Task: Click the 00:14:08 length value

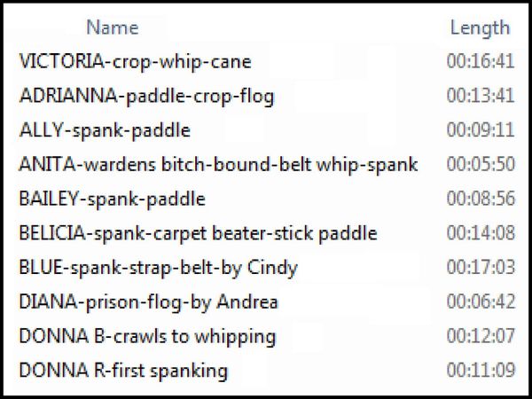Action: pos(481,232)
